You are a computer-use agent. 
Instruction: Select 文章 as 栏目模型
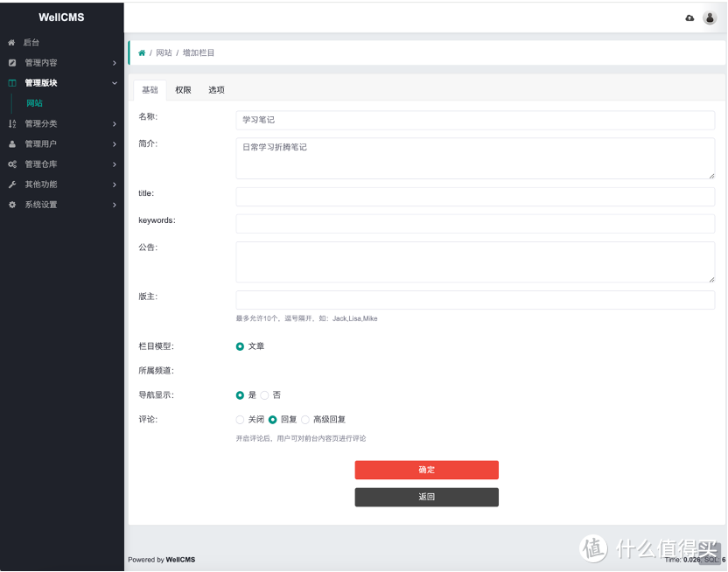pos(240,346)
